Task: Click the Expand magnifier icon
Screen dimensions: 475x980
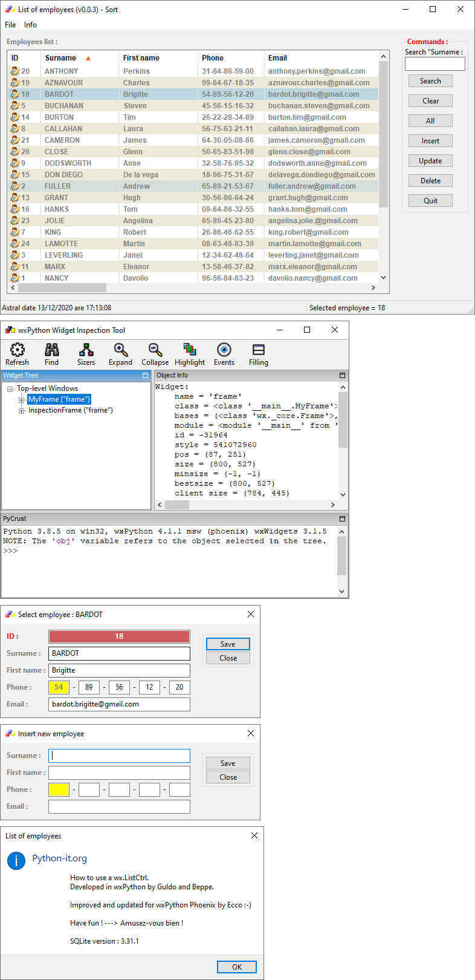Action: click(x=120, y=350)
